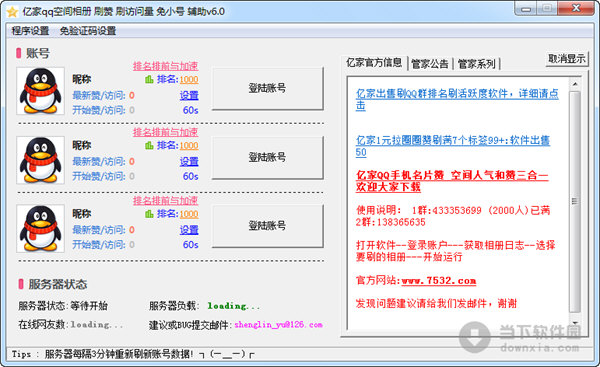Click the info panel vertical scrollbar thumb
Screen dimensions: 600x367
click(x=574, y=202)
